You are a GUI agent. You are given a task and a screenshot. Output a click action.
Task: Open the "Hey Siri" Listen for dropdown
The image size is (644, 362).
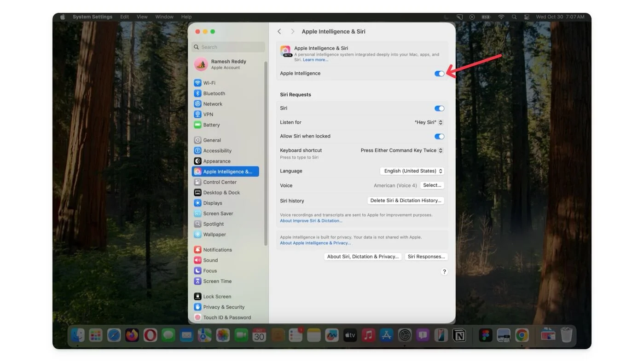pyautogui.click(x=429, y=122)
